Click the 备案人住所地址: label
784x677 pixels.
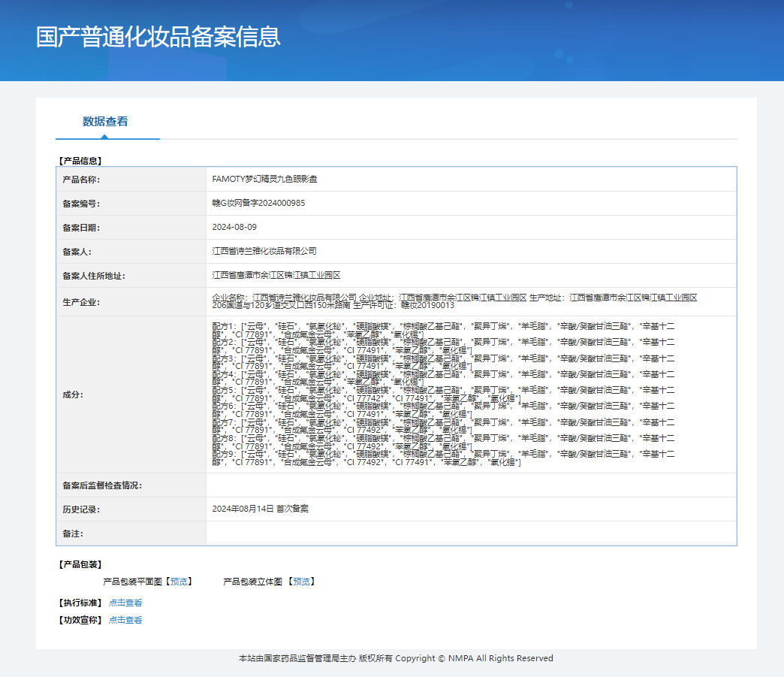point(94,276)
